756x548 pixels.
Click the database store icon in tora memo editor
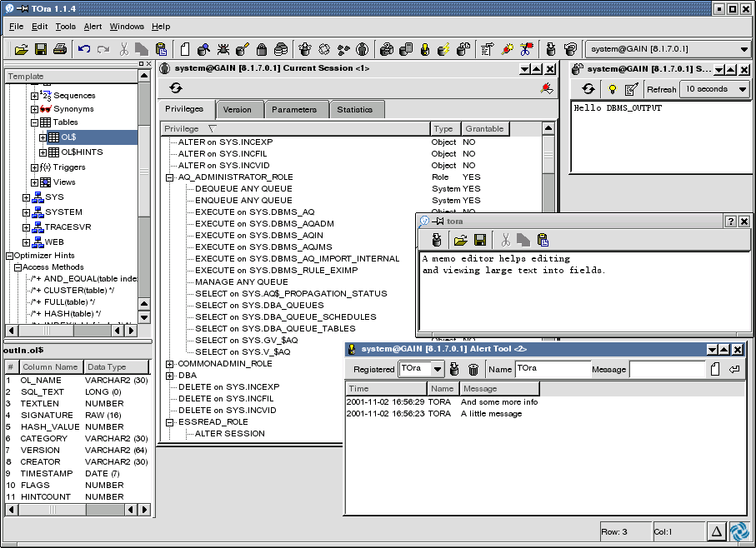coord(437,240)
